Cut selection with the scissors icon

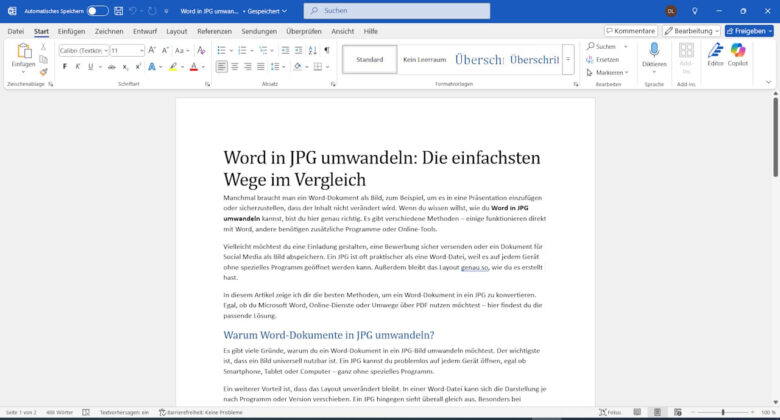[x=43, y=47]
